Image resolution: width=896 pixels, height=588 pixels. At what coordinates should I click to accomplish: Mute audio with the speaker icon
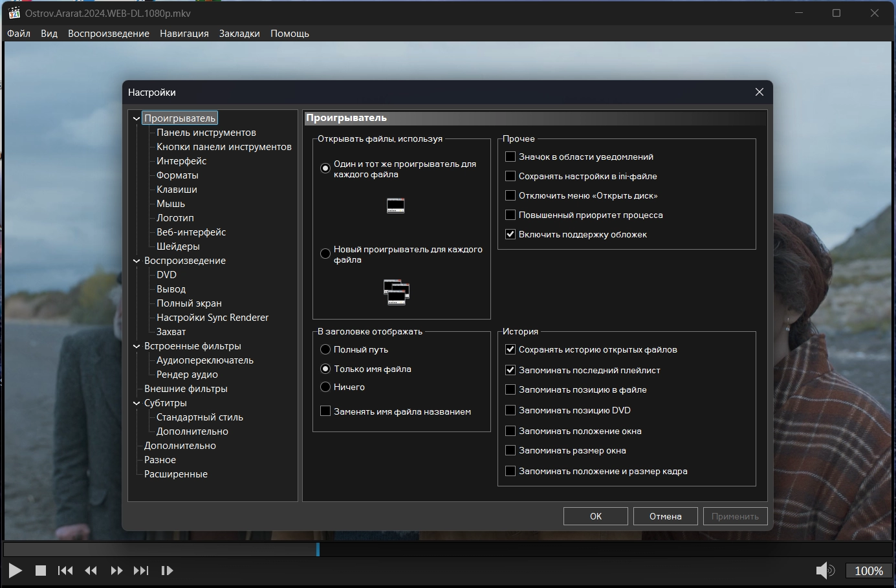click(x=824, y=571)
